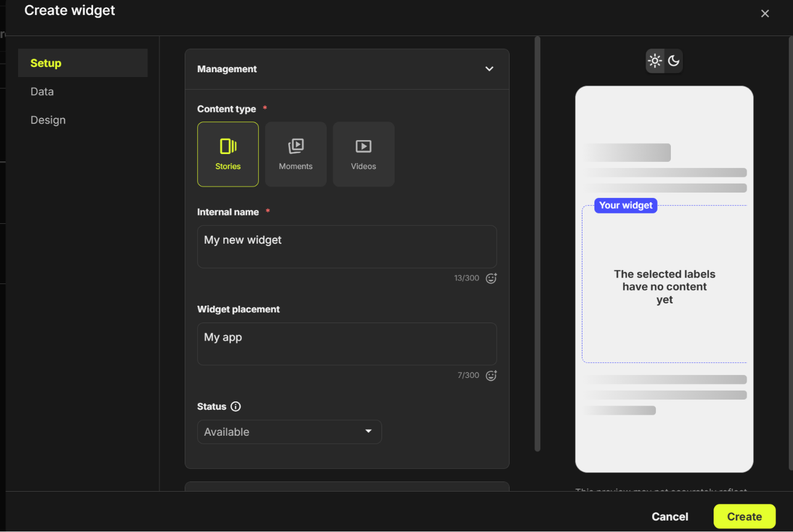Select the Stories content type
The image size is (793, 532).
pos(228,154)
